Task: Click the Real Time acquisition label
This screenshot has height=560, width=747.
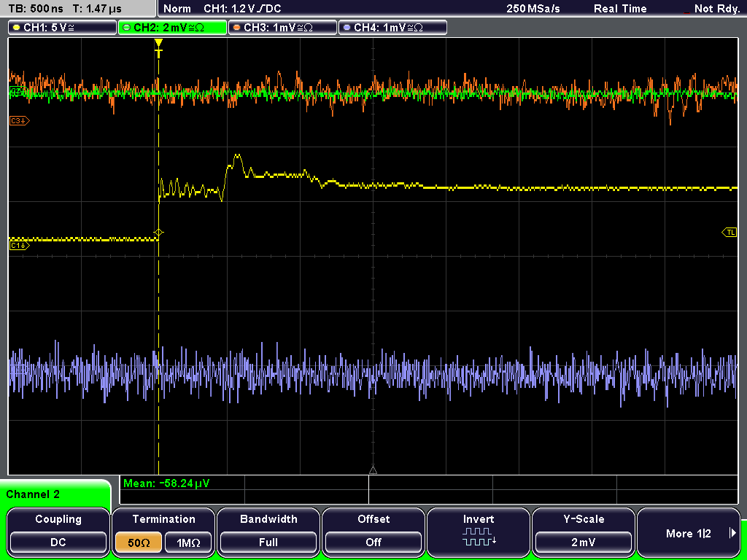Action: click(x=620, y=9)
